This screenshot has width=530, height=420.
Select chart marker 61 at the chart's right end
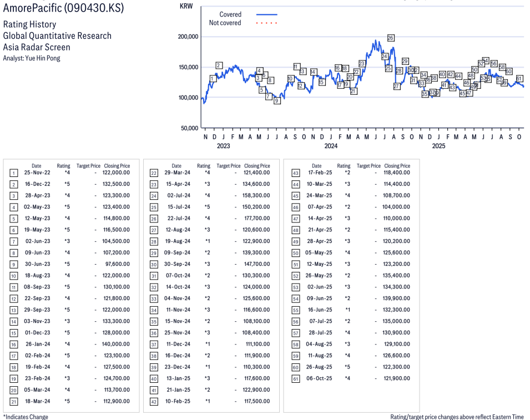point(519,78)
